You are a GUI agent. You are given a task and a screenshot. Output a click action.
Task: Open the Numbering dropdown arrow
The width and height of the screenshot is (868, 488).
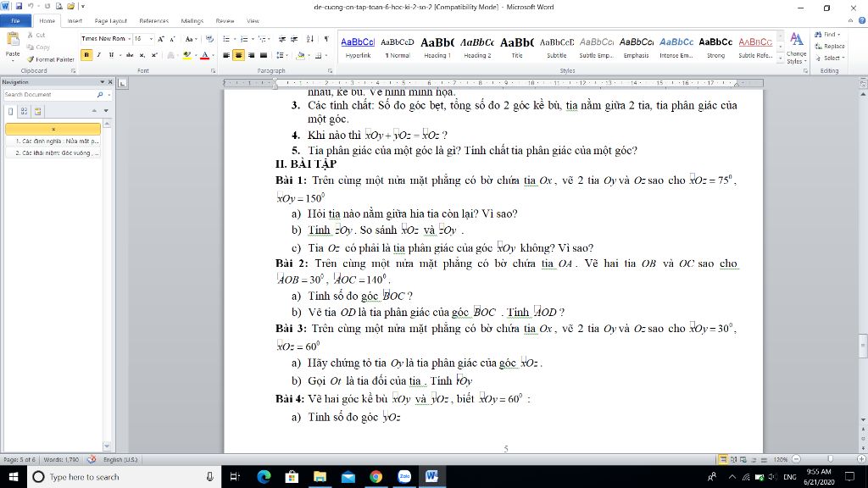click(253, 39)
